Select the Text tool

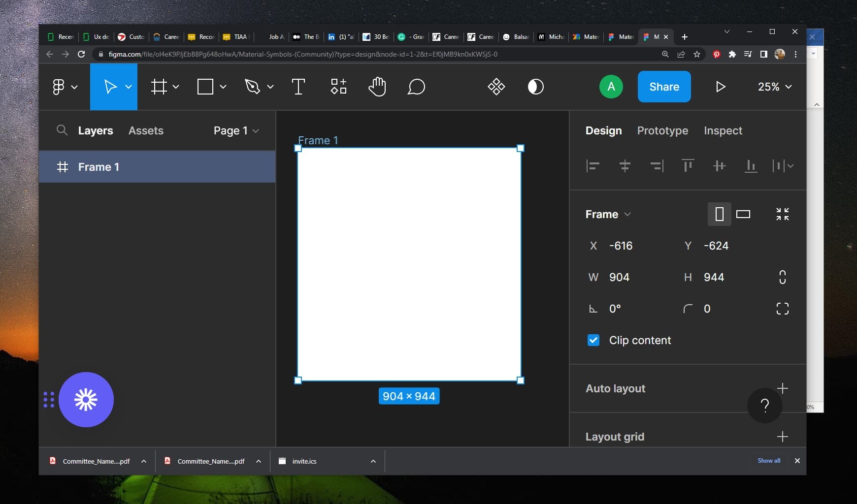(298, 87)
